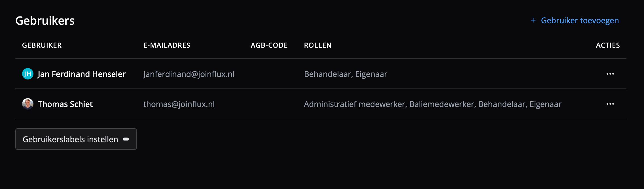This screenshot has width=644, height=189.
Task: Click the GEBRUIKER column header
Action: [x=42, y=45]
